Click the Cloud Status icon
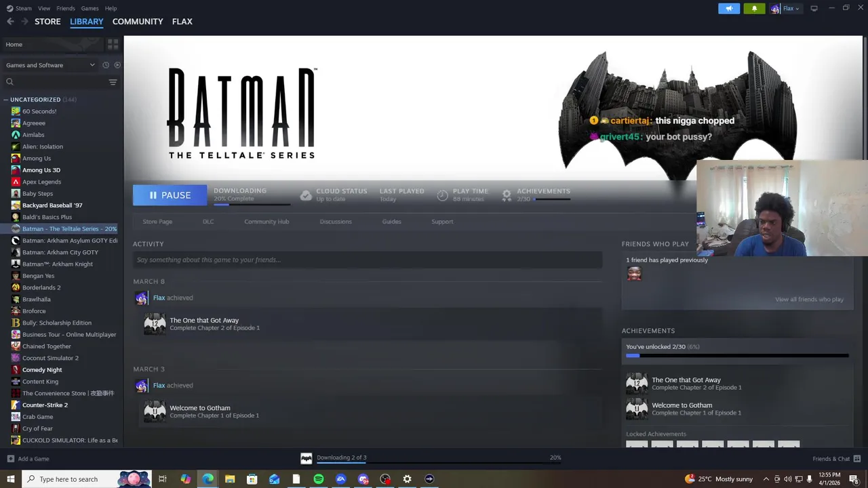Viewport: 868px width, 488px height. [306, 195]
